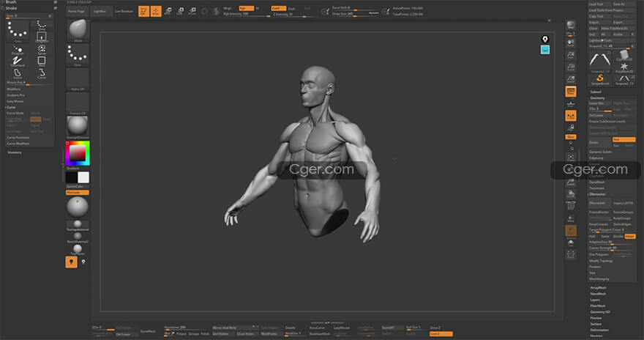Expand the Curve Modifiers section
644x340 pixels.
18,144
